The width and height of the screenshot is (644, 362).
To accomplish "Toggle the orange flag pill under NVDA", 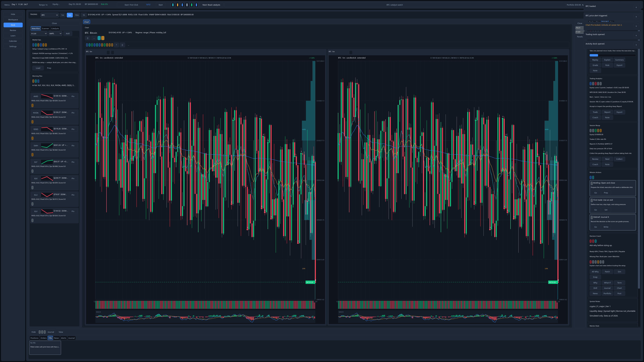I will click(x=33, y=122).
